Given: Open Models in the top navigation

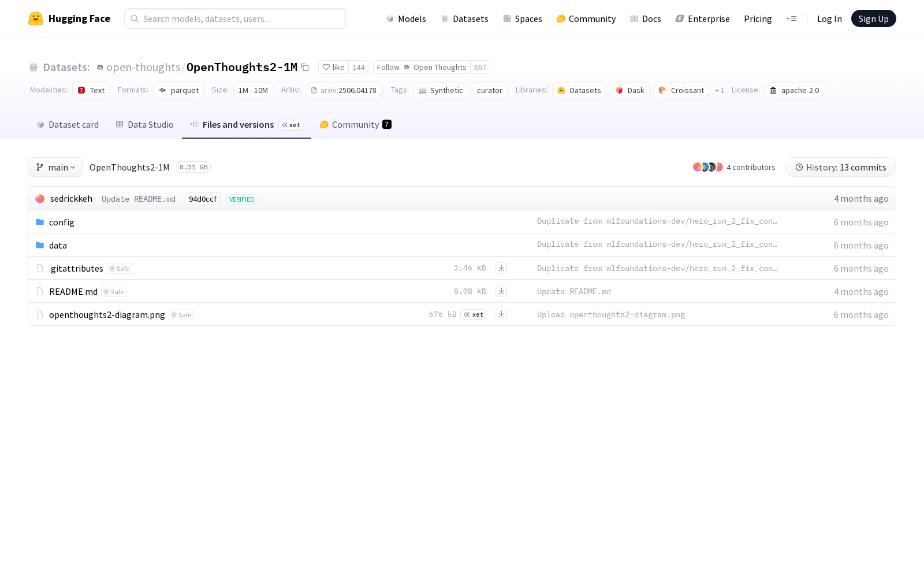Looking at the screenshot, I should (406, 18).
